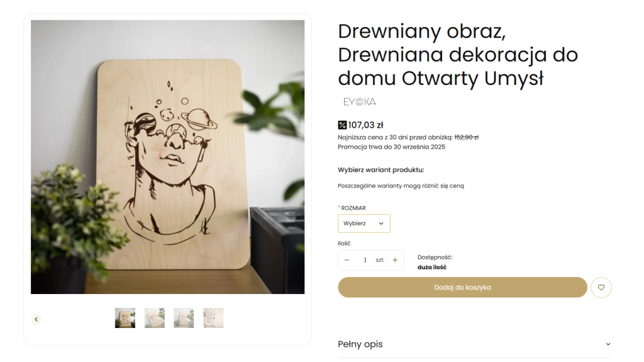Image resolution: width=644 pixels, height=362 pixels.
Task: Expand the 'Pełny opis' section chevron
Action: pos(608,344)
